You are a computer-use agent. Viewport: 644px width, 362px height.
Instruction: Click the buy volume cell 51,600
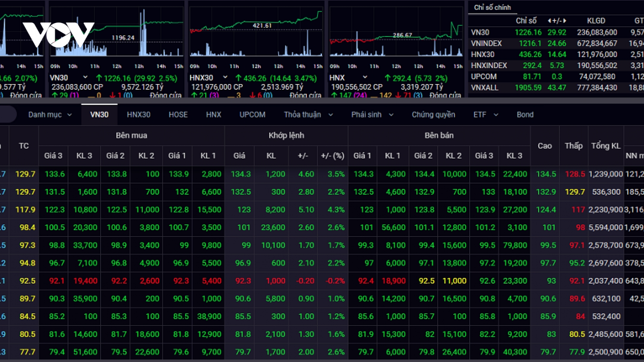[85, 352]
